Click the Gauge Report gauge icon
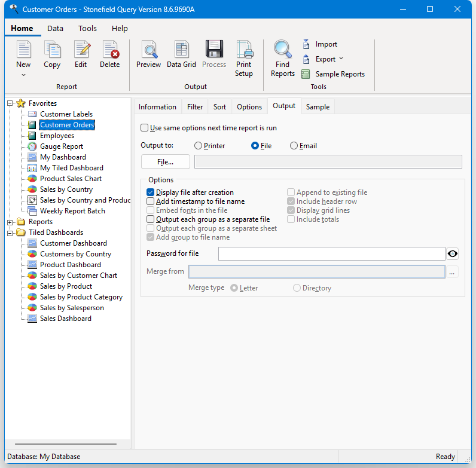 click(x=32, y=146)
